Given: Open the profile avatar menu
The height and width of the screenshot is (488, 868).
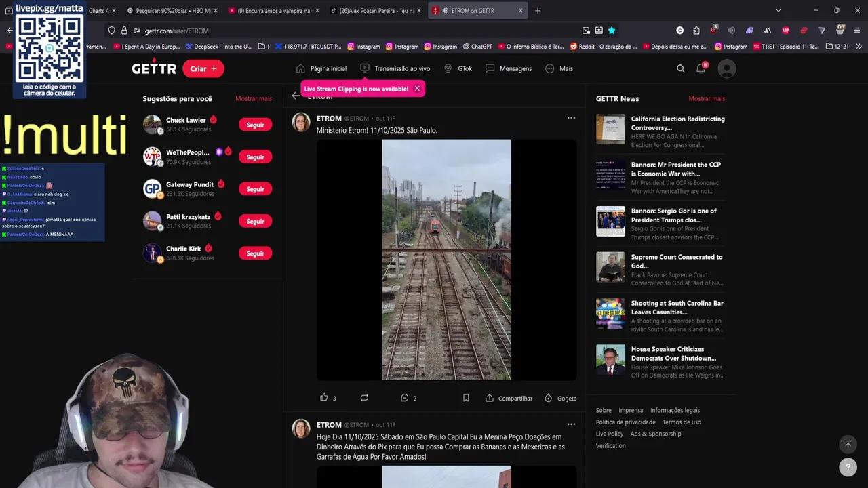Looking at the screenshot, I should pyautogui.click(x=726, y=68).
